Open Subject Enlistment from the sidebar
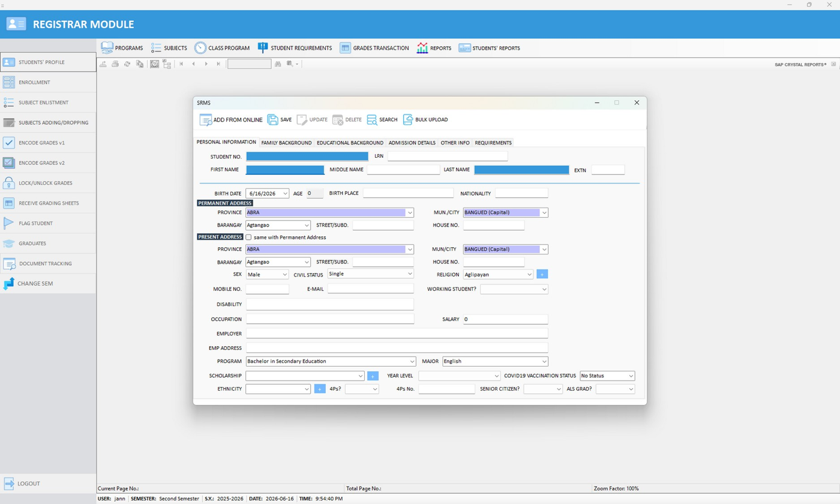Screen dimensions: 840x504 click(x=48, y=103)
